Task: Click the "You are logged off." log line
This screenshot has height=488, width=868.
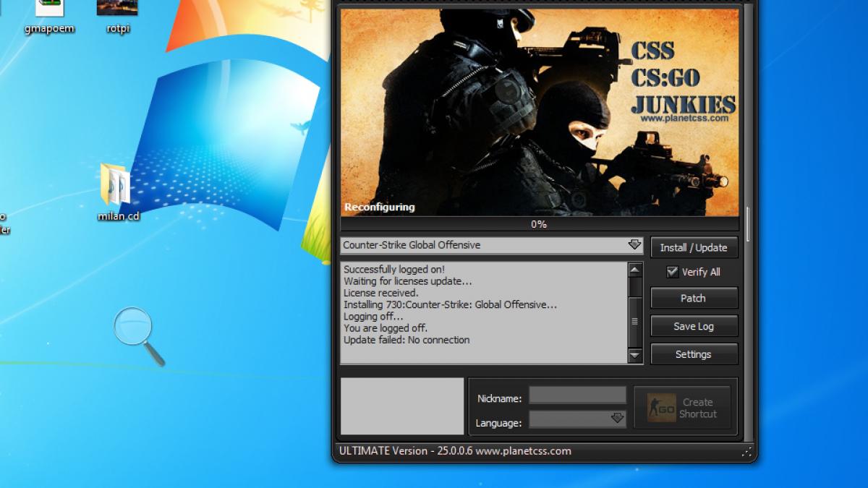Action: 386,328
